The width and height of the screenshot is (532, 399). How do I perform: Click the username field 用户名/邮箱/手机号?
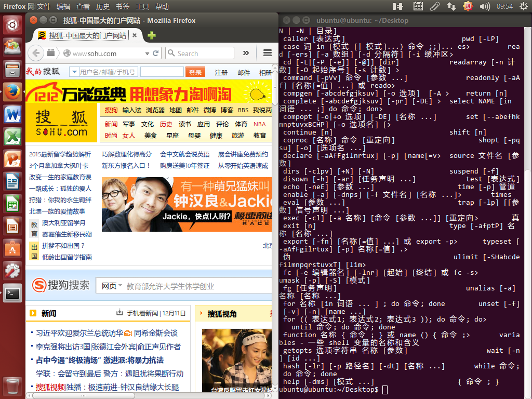coord(108,72)
